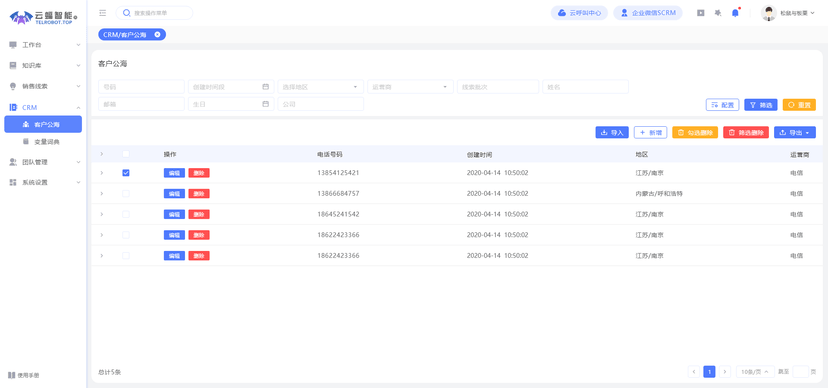Edit the row for 18645241542

pyautogui.click(x=174, y=214)
